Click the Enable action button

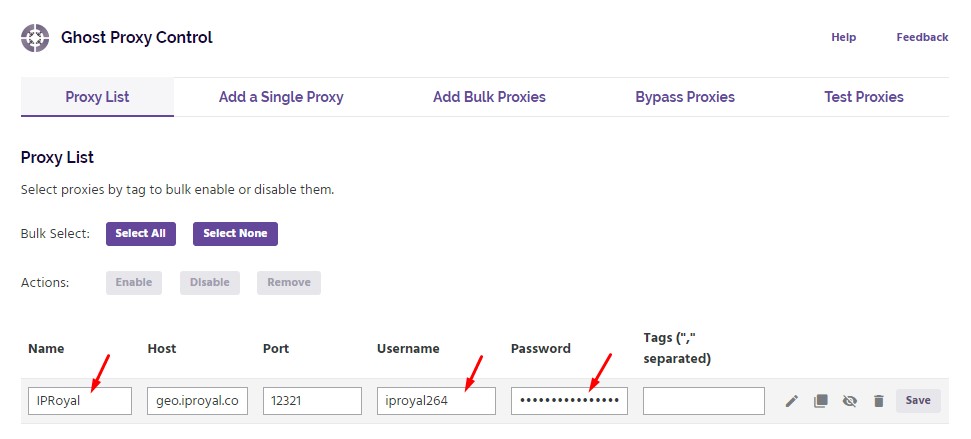(134, 282)
